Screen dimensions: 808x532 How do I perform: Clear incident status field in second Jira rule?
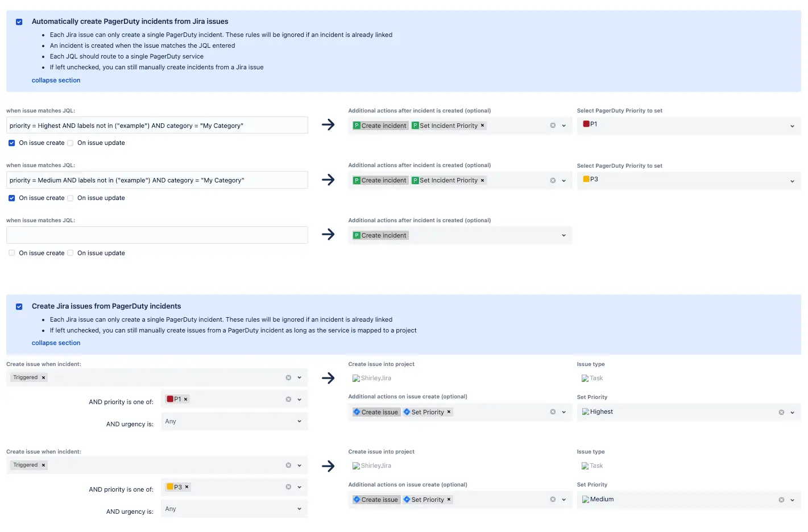pos(288,465)
